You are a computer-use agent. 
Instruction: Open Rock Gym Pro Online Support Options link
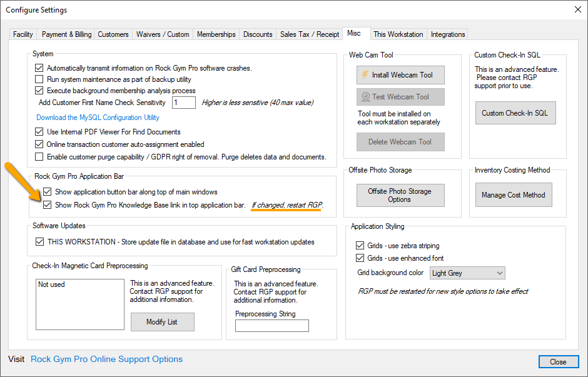(x=106, y=359)
